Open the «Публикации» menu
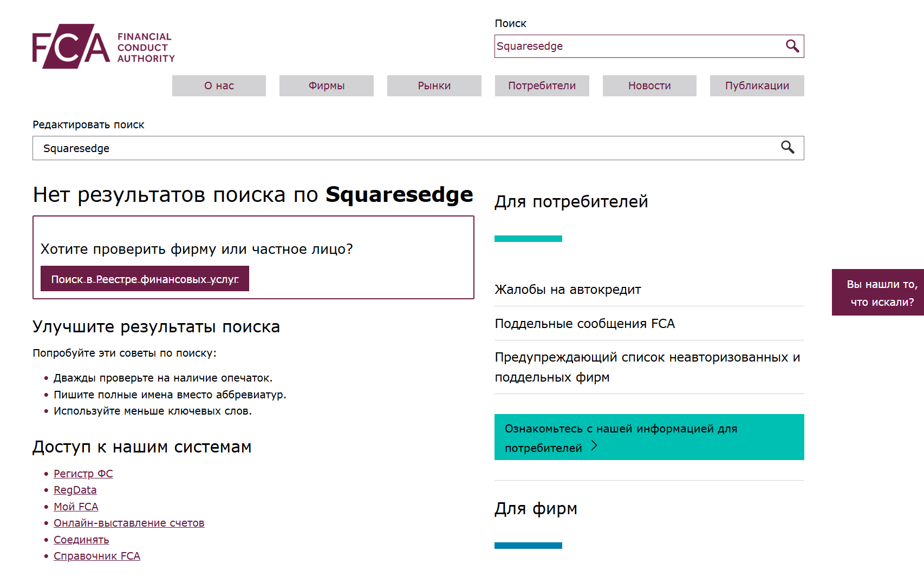This screenshot has width=924, height=584. (757, 86)
